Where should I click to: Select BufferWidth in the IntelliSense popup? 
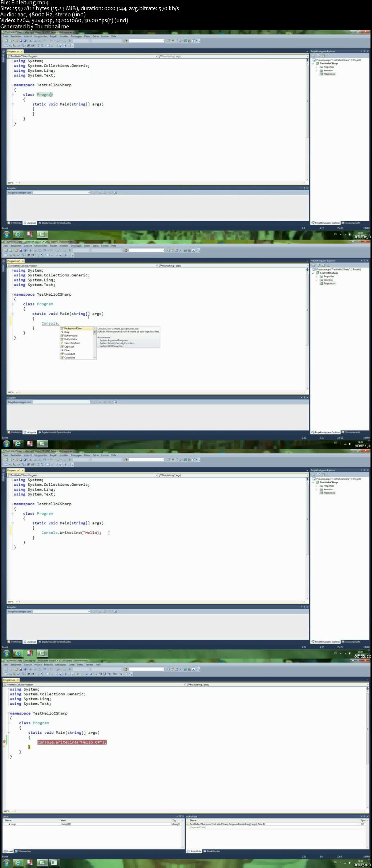tap(77, 339)
